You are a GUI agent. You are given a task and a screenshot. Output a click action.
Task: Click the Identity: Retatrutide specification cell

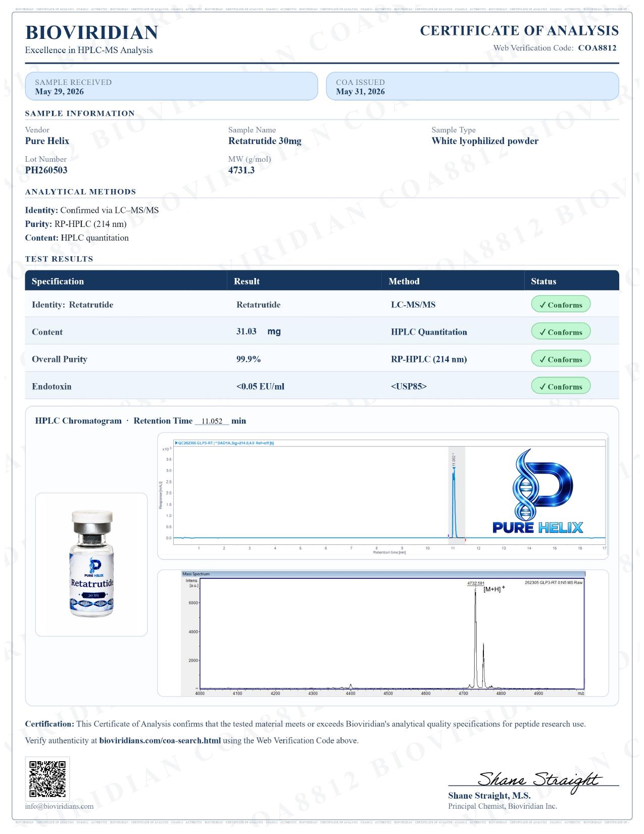coord(72,305)
